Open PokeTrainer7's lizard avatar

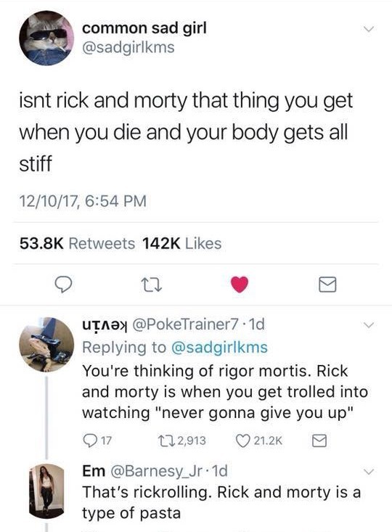(46, 345)
